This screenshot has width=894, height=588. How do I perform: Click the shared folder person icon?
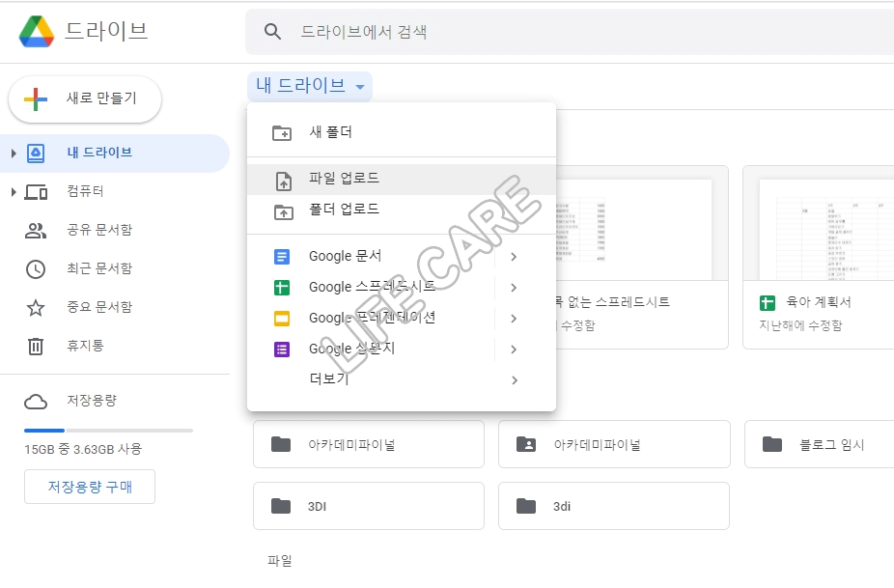click(x=525, y=444)
